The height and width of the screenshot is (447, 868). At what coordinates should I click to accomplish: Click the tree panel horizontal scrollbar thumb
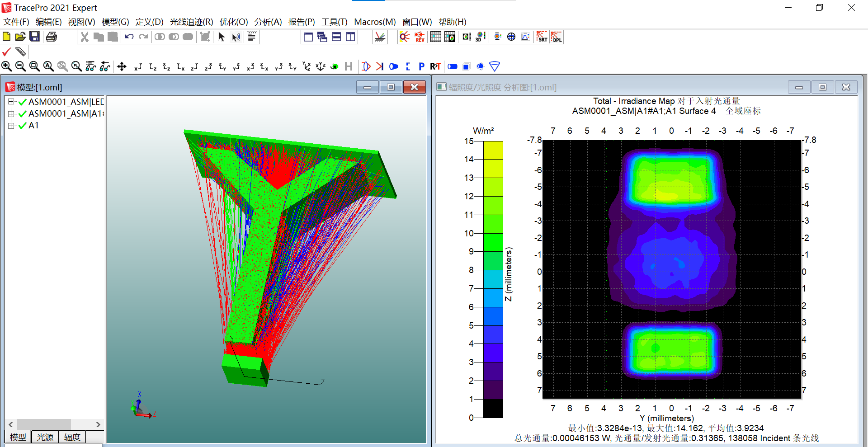44,424
